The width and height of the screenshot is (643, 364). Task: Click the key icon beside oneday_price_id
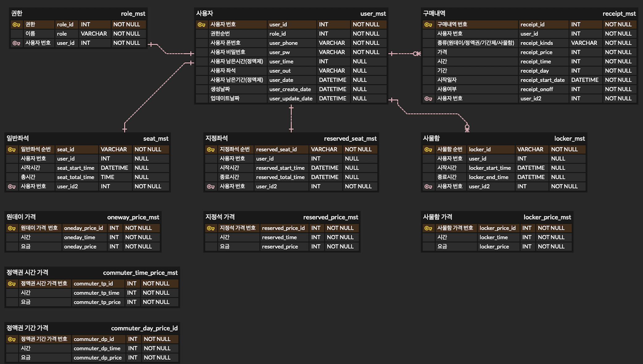click(x=12, y=228)
